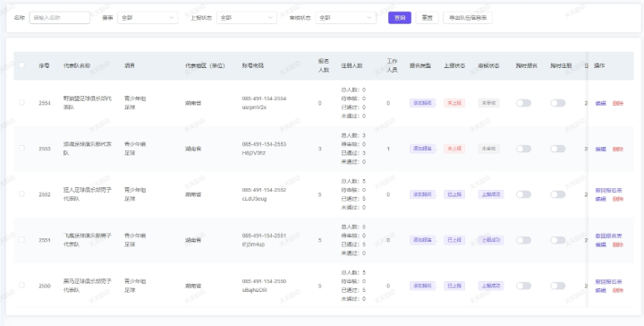The image size is (644, 326).
Task: Open the 审核状态 filter dropdown
Action: (x=346, y=18)
